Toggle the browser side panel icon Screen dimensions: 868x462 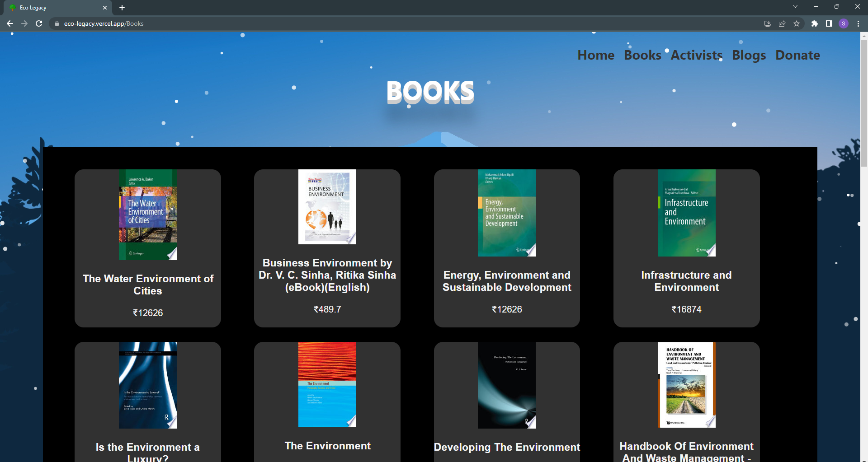coord(829,23)
